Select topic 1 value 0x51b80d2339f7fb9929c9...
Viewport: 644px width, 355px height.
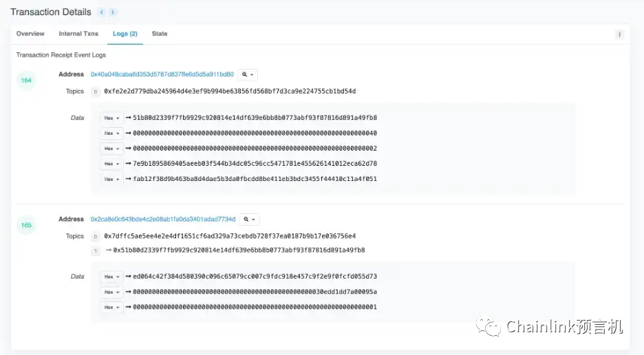(x=239, y=250)
